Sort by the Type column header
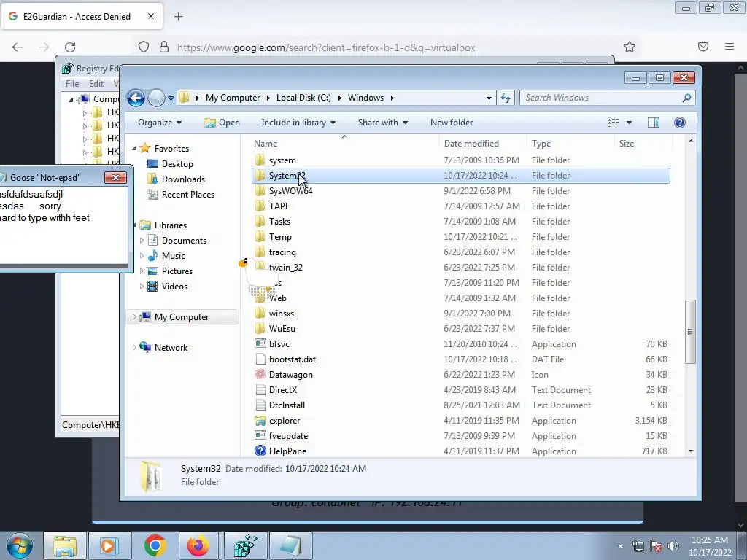747x560 pixels. [570, 144]
